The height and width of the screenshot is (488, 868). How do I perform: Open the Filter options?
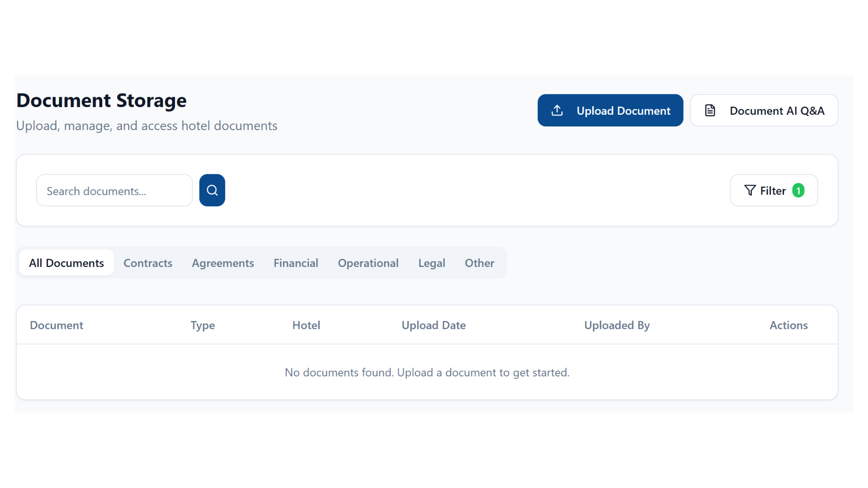(x=774, y=190)
